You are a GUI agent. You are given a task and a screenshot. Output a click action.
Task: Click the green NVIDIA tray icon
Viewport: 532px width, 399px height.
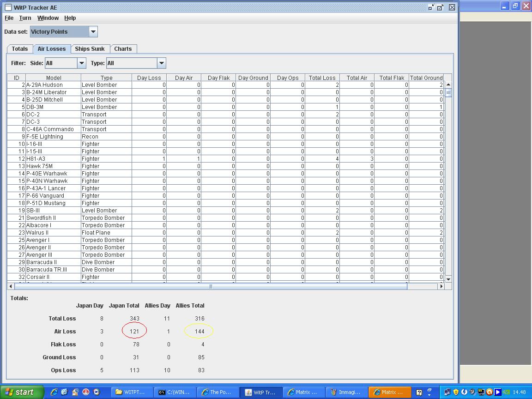(506, 392)
